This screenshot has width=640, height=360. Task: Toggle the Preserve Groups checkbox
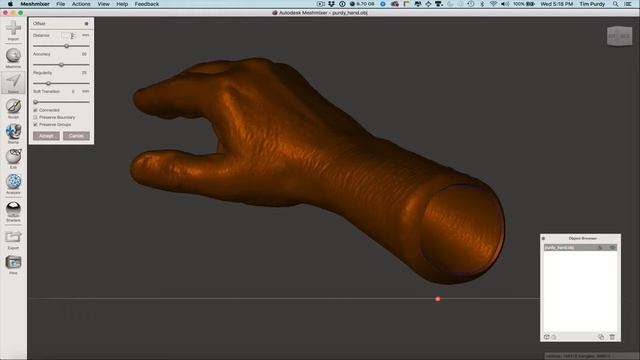36,124
